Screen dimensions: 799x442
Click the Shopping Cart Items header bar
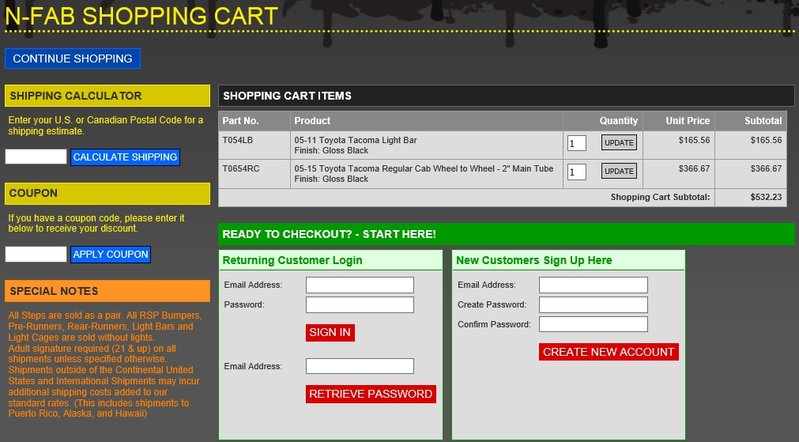point(506,96)
